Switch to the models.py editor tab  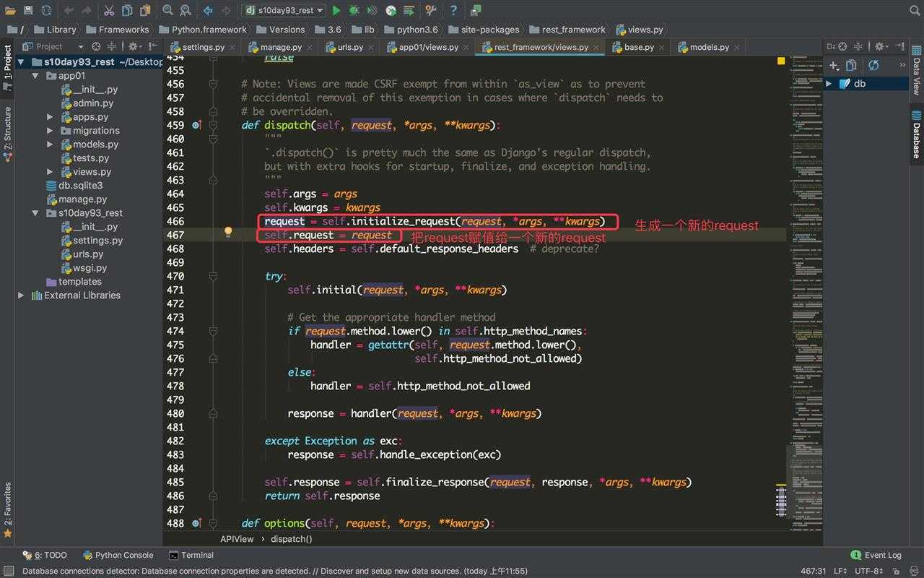[x=708, y=47]
